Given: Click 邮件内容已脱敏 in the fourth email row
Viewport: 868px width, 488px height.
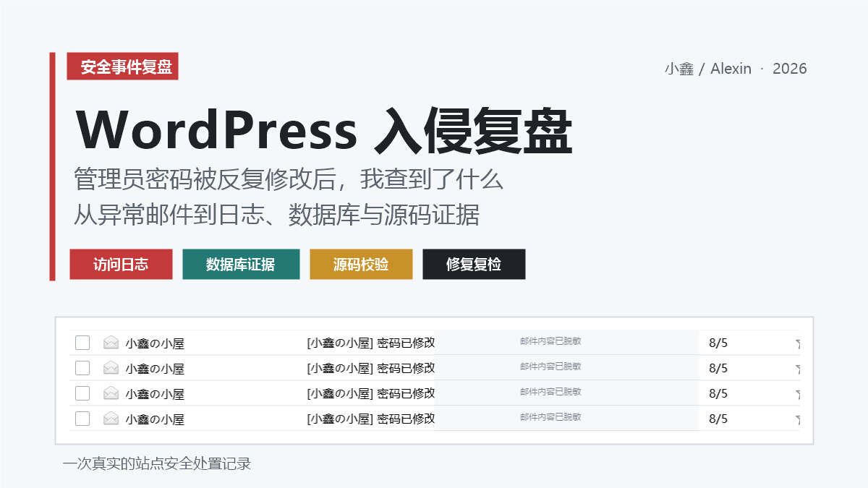Looking at the screenshot, I should point(550,417).
